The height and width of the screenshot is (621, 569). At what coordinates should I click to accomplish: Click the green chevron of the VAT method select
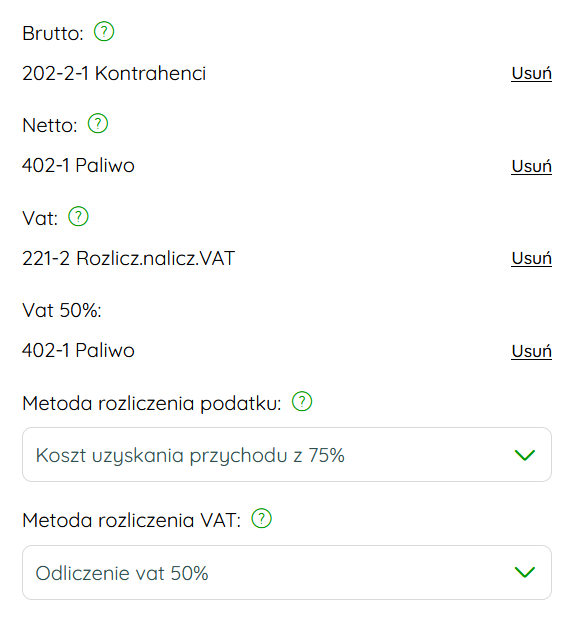[525, 572]
